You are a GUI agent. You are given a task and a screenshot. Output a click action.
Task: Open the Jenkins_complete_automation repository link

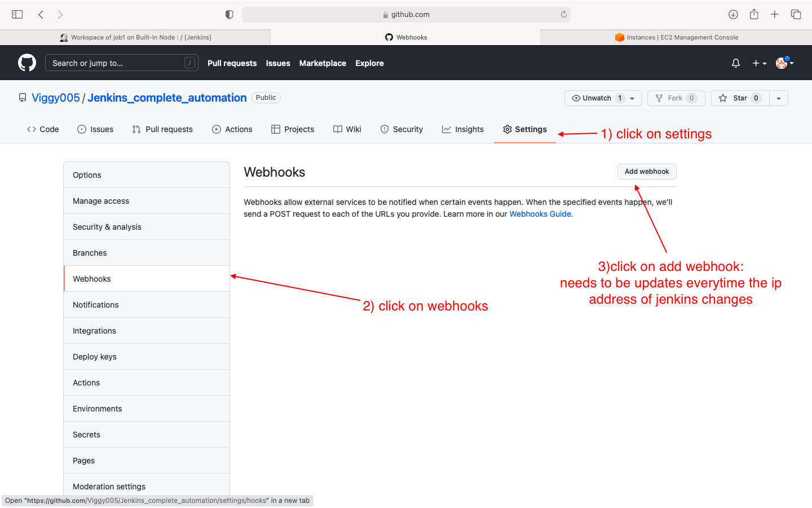pyautogui.click(x=167, y=98)
